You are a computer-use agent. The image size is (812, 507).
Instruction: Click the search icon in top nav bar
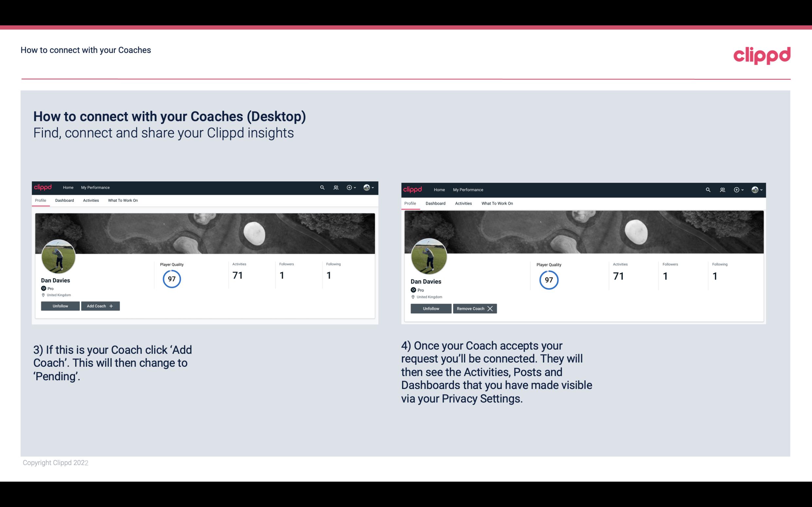pyautogui.click(x=322, y=188)
